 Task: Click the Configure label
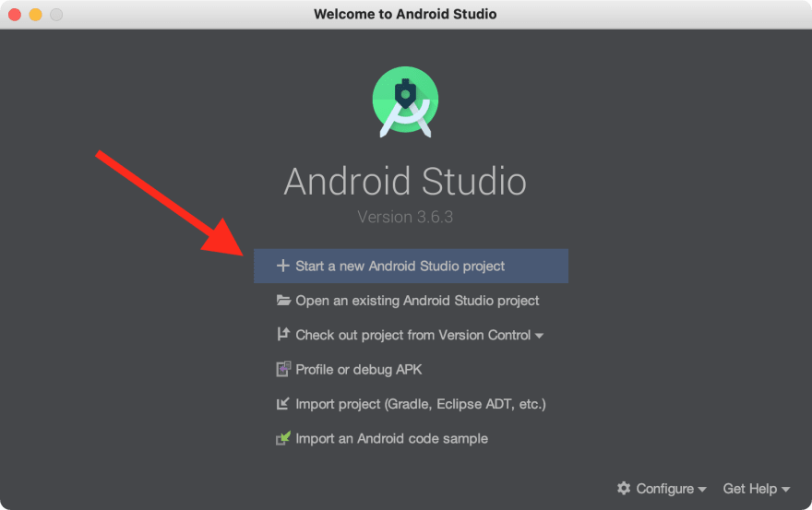(x=665, y=489)
